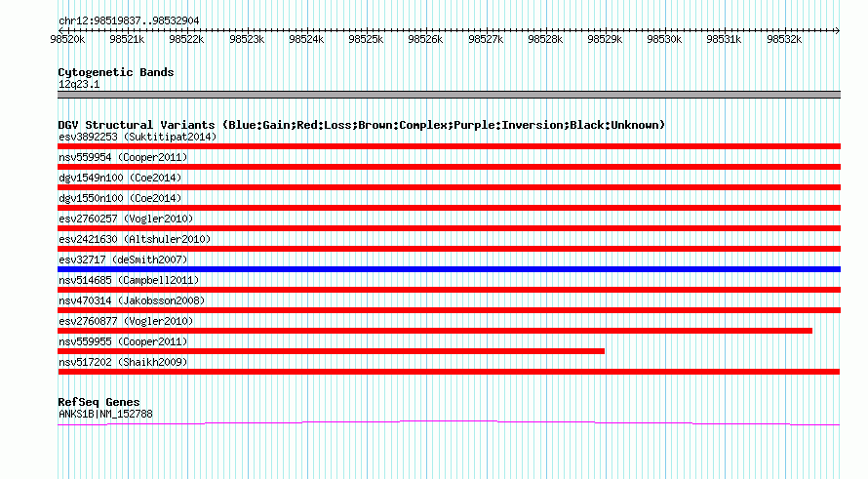Select the gray 12q23.1 cytogenetic band bar
The width and height of the screenshot is (868, 479).
click(x=449, y=95)
